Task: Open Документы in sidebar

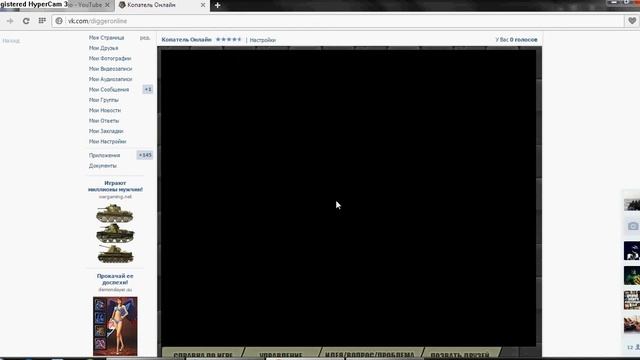Action: [102, 166]
